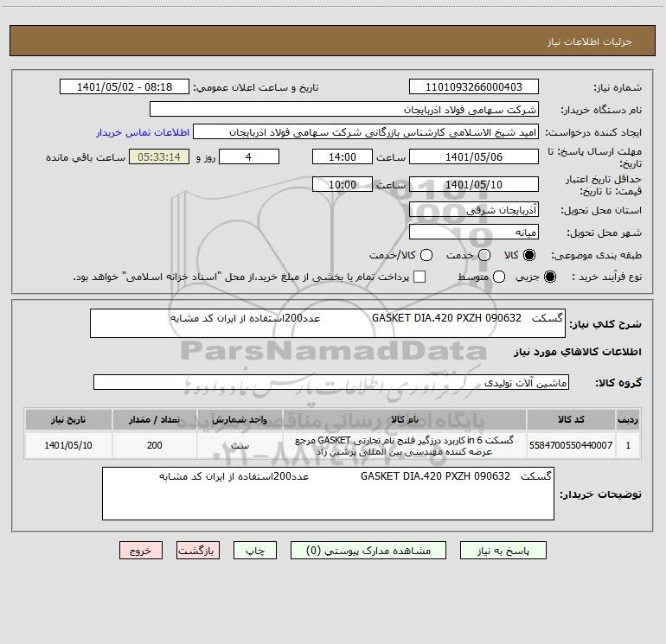This screenshot has width=666, height=644.
Task: Click the چاپ print button
Action: (255, 550)
